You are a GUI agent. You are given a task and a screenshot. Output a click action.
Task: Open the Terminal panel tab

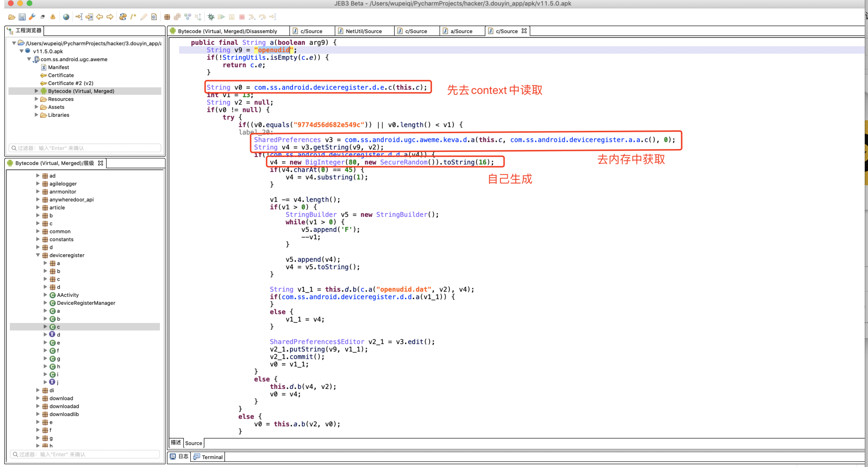208,457
